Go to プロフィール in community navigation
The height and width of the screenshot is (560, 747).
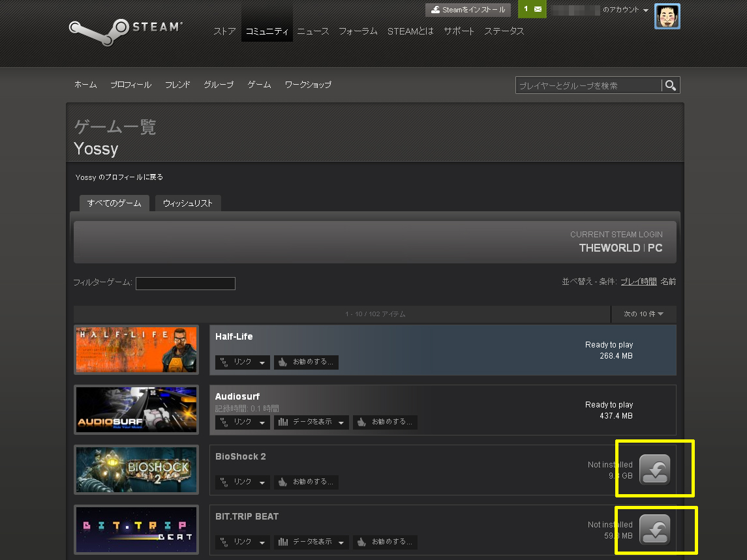click(x=130, y=84)
